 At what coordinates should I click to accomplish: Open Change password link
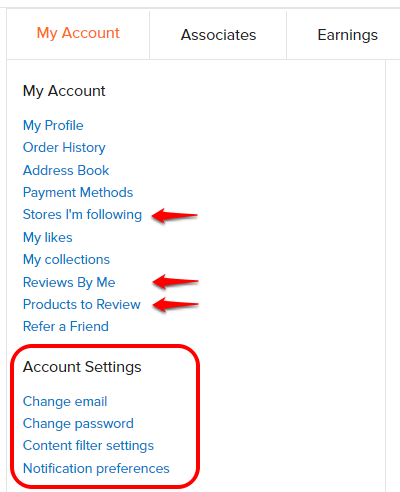(x=78, y=424)
